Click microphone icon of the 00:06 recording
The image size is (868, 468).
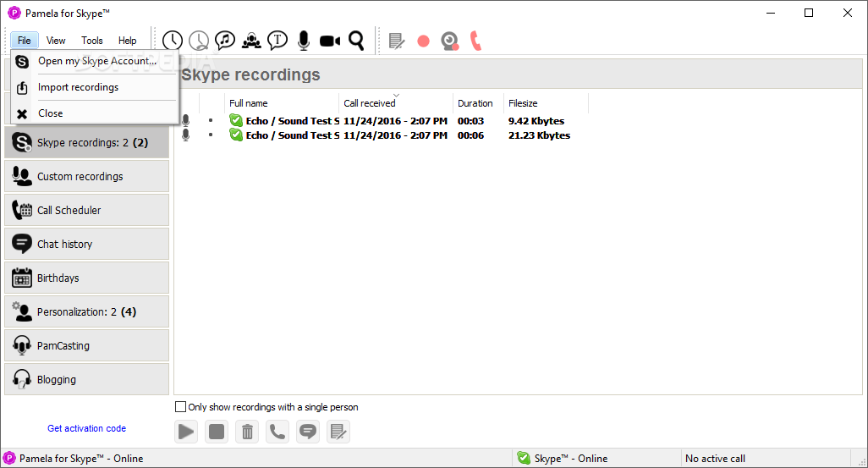[x=186, y=135]
